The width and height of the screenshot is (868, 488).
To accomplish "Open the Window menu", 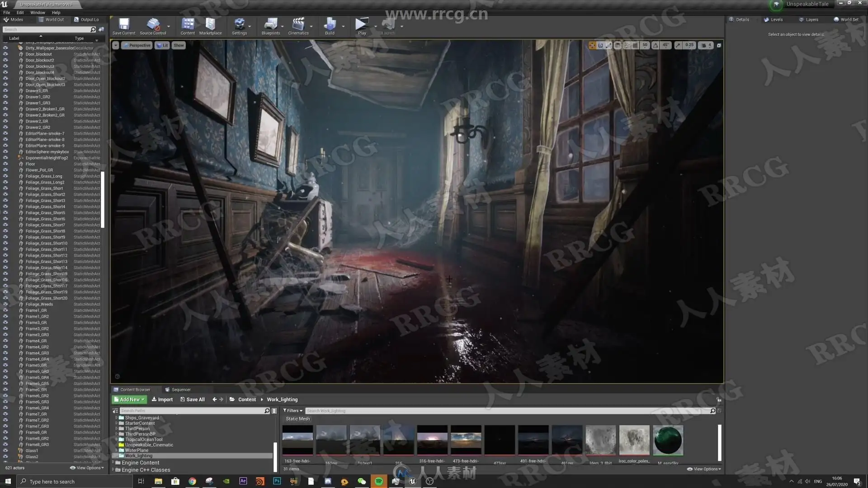I will [x=38, y=13].
